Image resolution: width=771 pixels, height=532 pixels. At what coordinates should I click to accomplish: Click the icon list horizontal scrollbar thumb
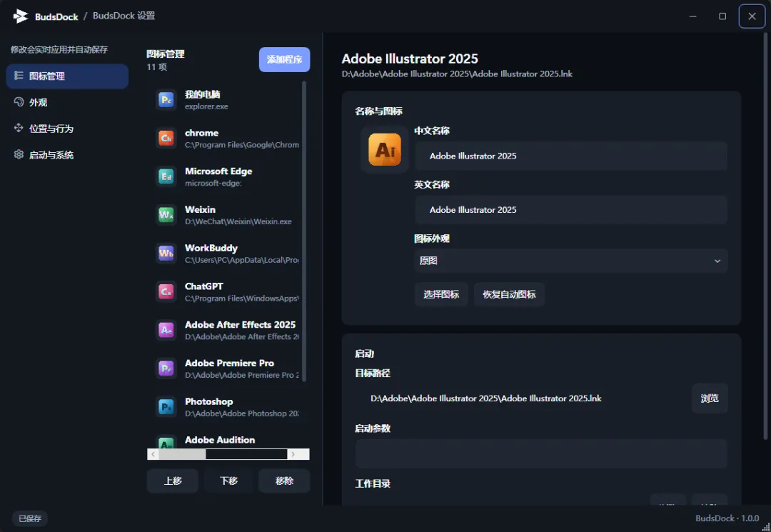pyautogui.click(x=183, y=454)
